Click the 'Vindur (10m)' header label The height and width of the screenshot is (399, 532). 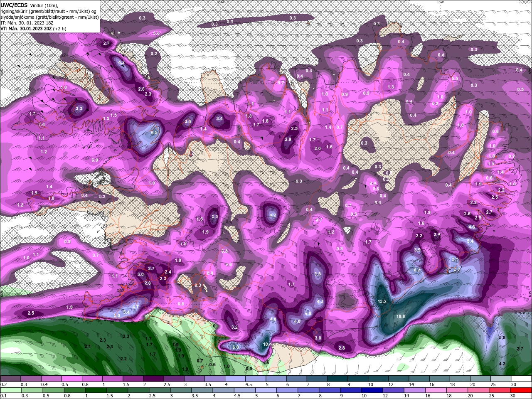(x=44, y=5)
